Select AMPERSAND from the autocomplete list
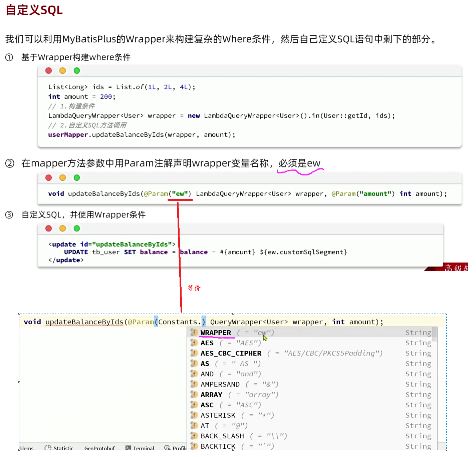Viewport: 476px width, 457px height. pyautogui.click(x=312, y=384)
